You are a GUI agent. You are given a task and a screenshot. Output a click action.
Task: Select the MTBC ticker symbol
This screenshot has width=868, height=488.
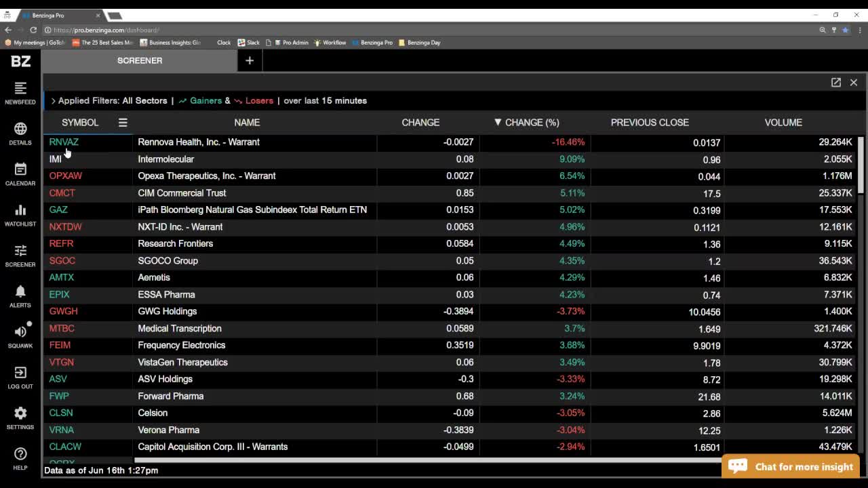(62, 329)
